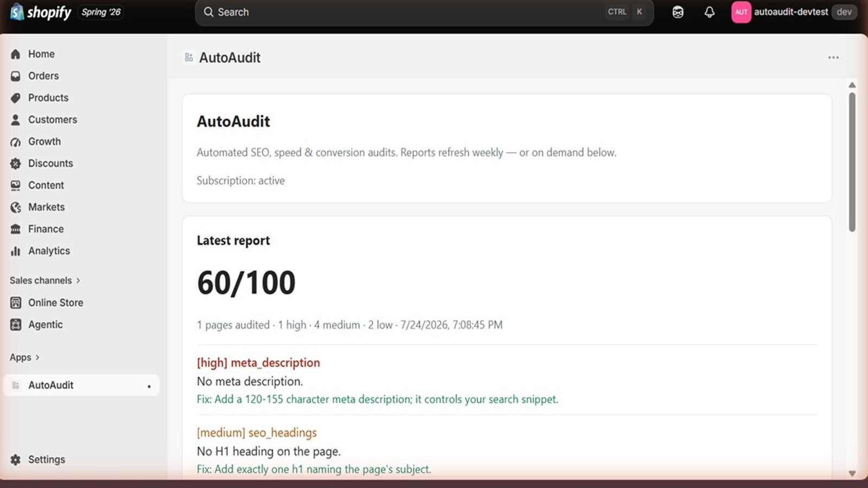Open the Orders inbox icon
Screen dimensions: 868x488
pyautogui.click(x=16, y=76)
